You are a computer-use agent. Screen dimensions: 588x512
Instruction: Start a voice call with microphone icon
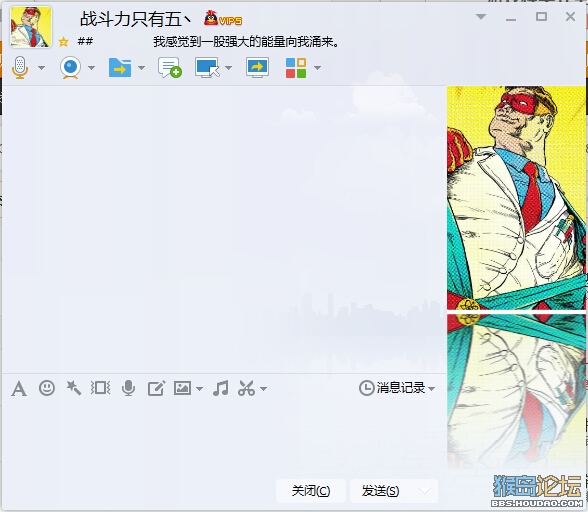coord(20,68)
